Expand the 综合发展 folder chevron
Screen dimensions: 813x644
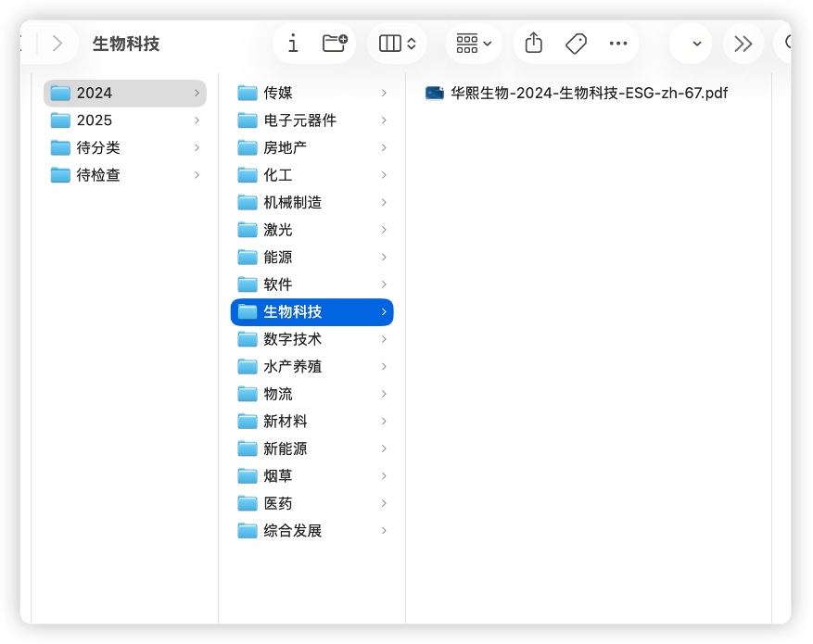point(384,531)
